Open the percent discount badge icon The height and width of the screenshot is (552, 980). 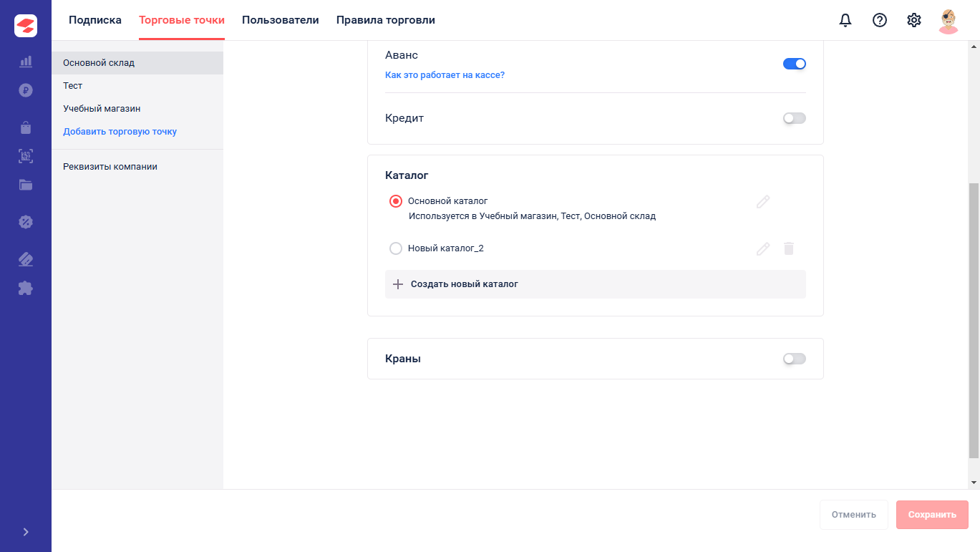(x=26, y=222)
